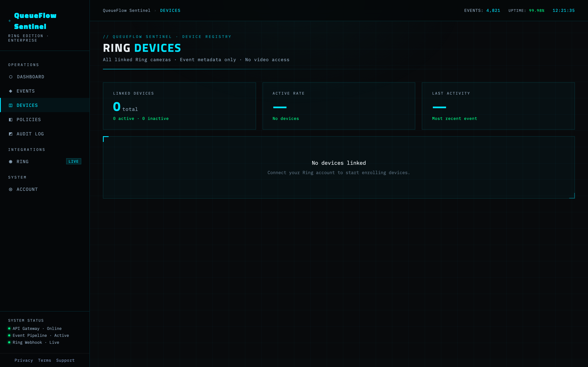
Task: Click the API Gateway status indicator dot
Action: [9, 328]
